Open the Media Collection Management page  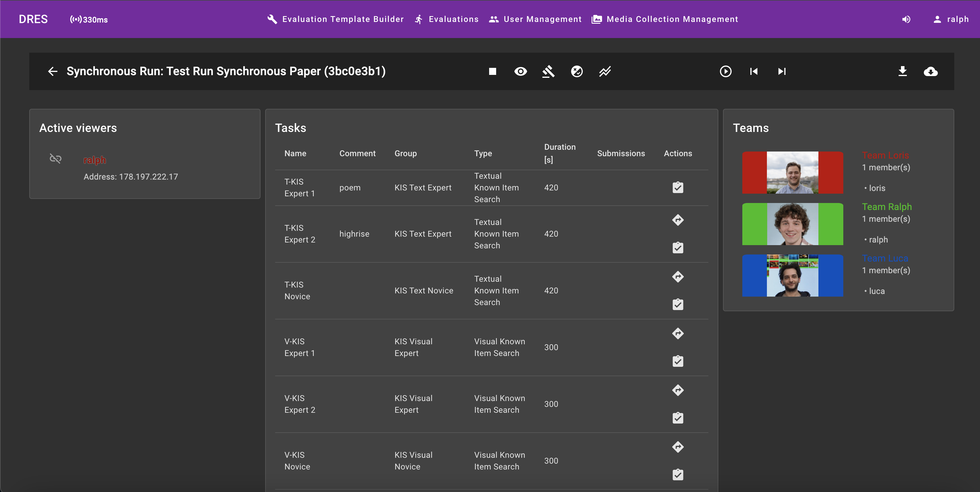665,19
